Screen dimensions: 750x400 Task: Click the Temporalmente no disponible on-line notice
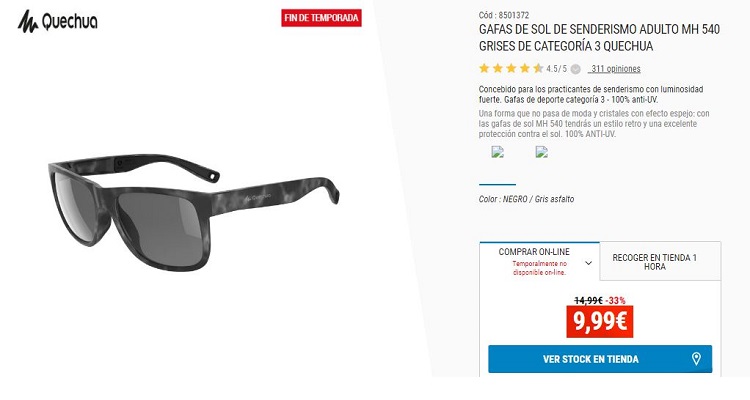tap(540, 268)
